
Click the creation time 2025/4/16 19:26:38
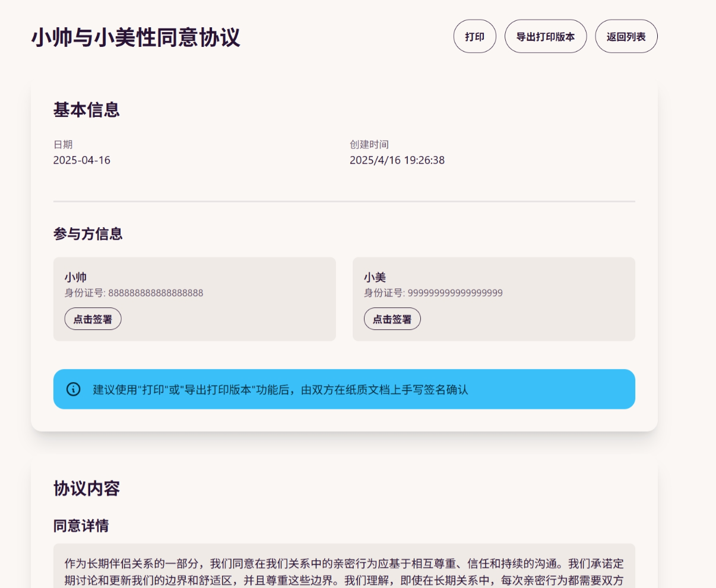(x=397, y=160)
